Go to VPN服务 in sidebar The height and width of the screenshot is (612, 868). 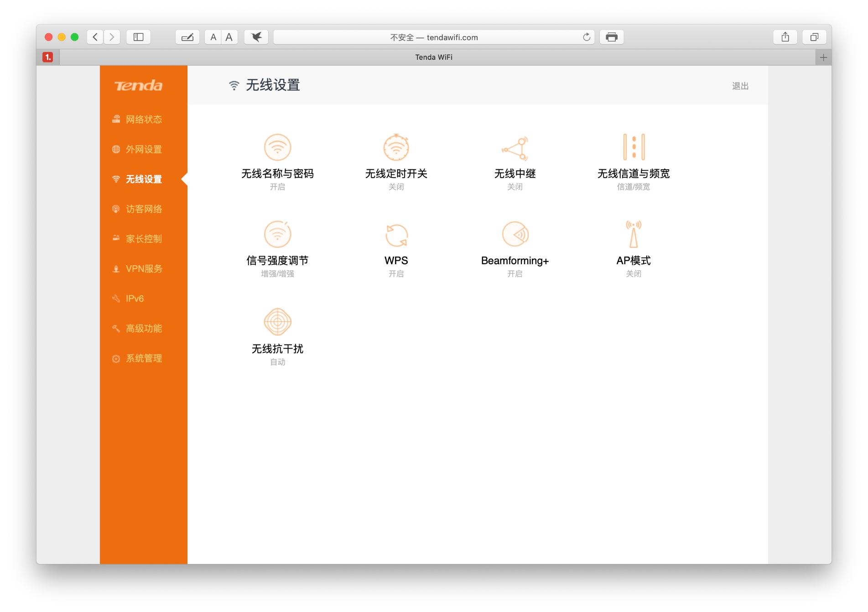click(144, 269)
